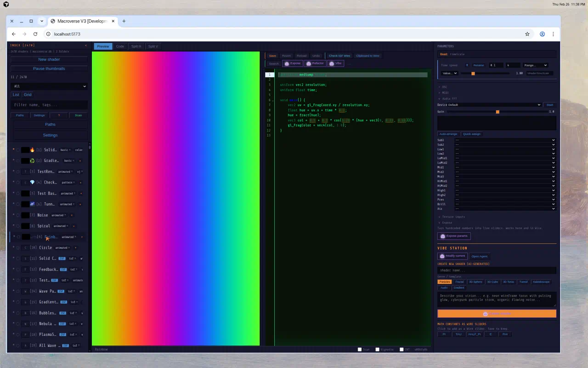Click the fire emoji thumbnail of shader [1]
This screenshot has width=588, height=368.
(32, 150)
